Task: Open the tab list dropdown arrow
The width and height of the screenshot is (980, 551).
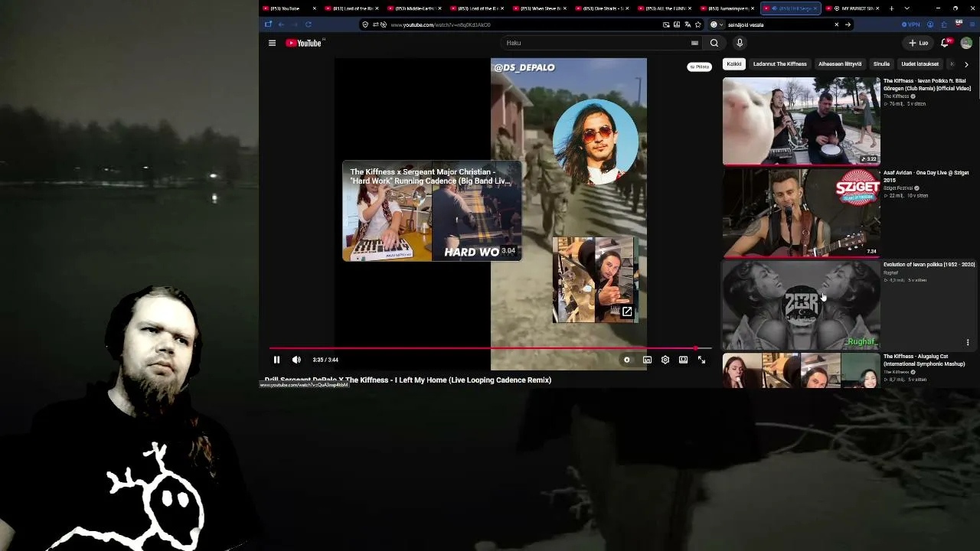Action: 907,8
